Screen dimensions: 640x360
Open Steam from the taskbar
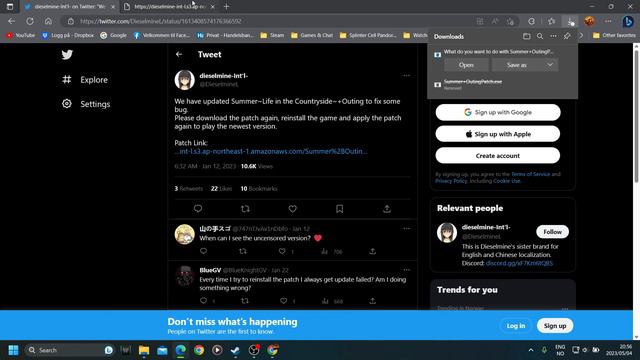coord(235,350)
